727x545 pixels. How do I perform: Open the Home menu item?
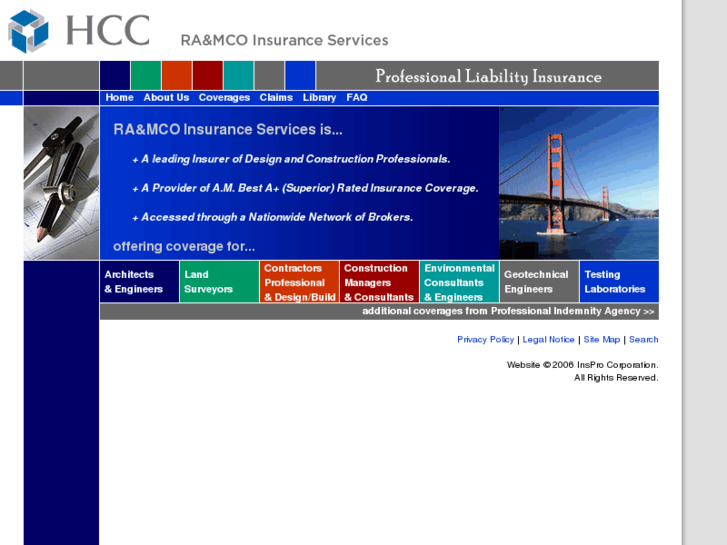point(119,97)
